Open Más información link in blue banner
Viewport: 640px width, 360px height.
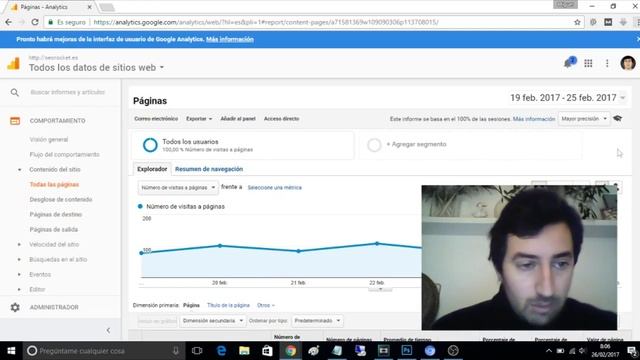230,40
